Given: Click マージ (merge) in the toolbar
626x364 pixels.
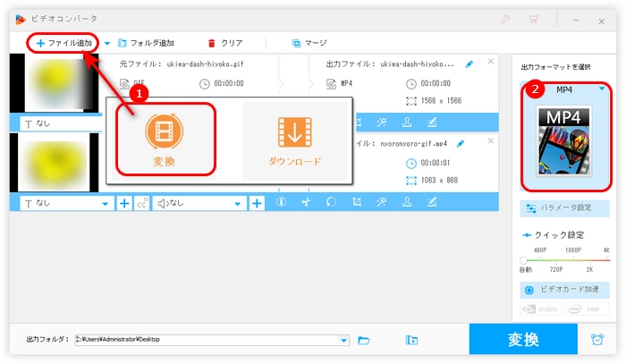Looking at the screenshot, I should pos(311,43).
